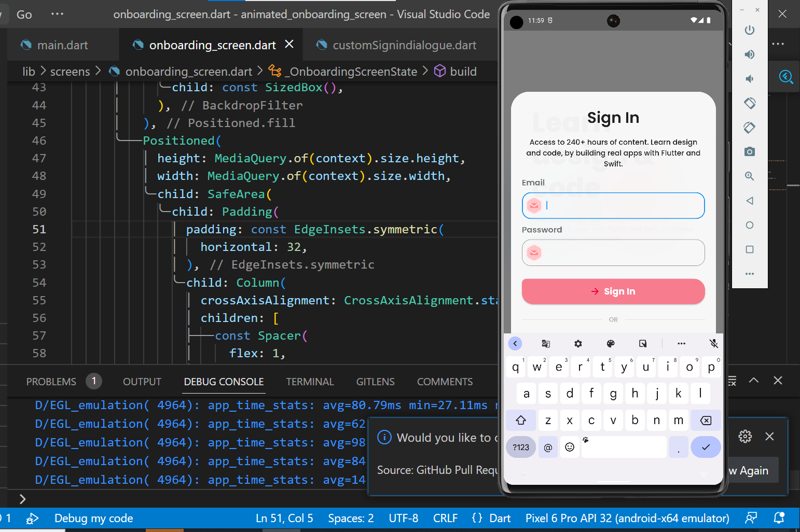The width and height of the screenshot is (800, 532).
Task: Open the main.dart editor tab
Action: click(x=63, y=45)
